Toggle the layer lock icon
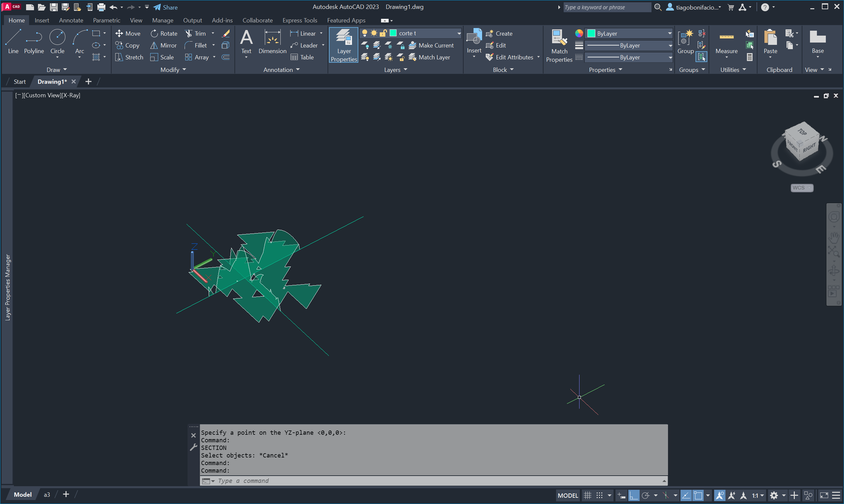The height and width of the screenshot is (504, 844). pyautogui.click(x=383, y=33)
